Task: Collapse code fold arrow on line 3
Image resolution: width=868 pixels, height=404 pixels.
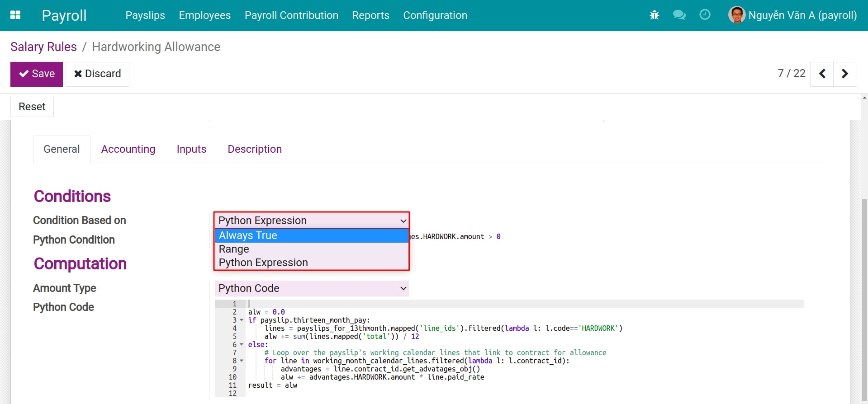Action: coord(242,320)
